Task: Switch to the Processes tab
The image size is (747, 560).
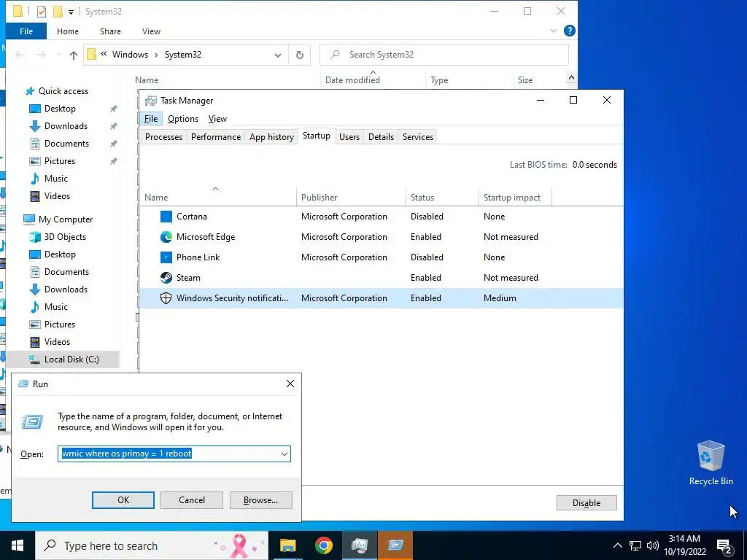Action: click(x=163, y=137)
